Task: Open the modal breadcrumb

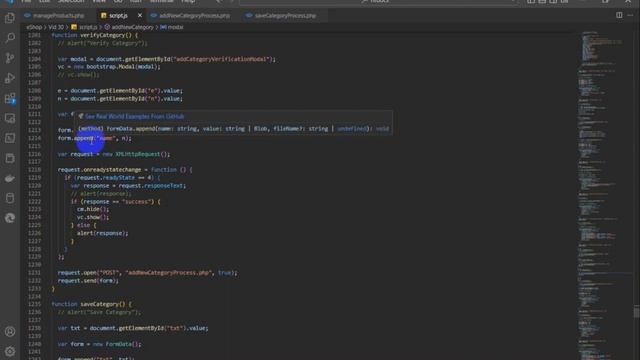Action: pyautogui.click(x=172, y=27)
